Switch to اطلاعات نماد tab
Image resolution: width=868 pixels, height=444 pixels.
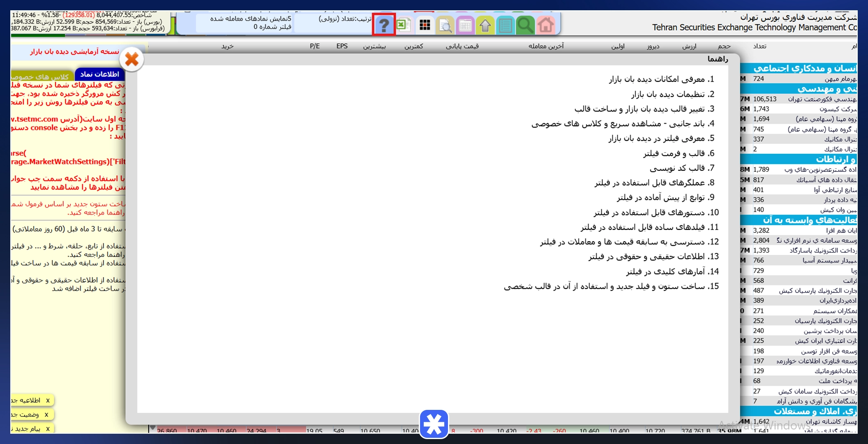click(100, 74)
